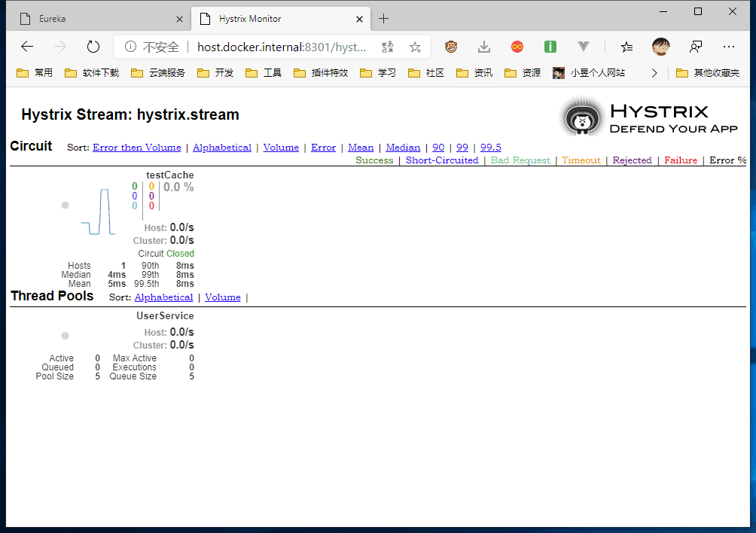Image resolution: width=756 pixels, height=533 pixels.
Task: Reload the Hystrix Monitor page
Action: (x=93, y=47)
